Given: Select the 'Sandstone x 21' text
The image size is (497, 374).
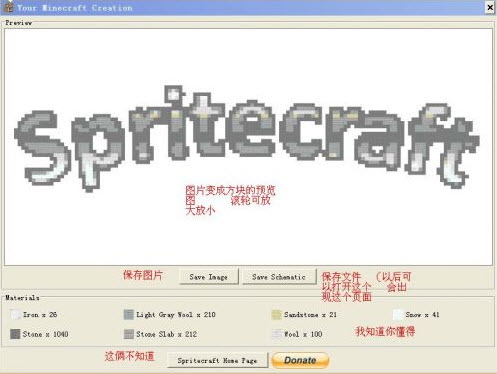Looking at the screenshot, I should tap(310, 314).
